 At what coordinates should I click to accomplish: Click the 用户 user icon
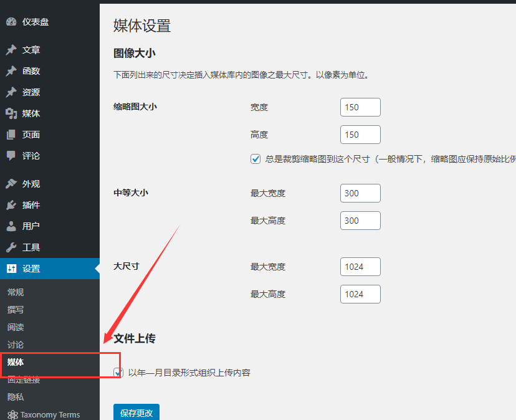[x=11, y=226]
